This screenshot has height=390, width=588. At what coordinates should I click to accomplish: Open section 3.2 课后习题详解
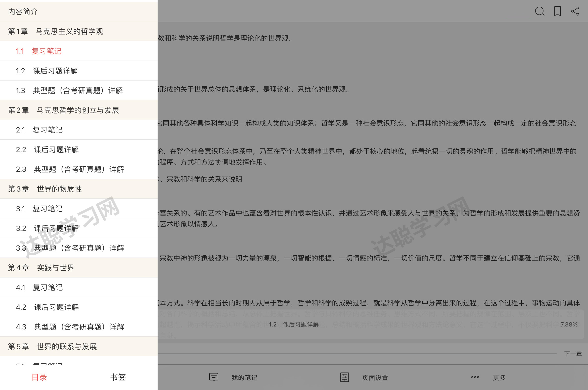click(79, 228)
